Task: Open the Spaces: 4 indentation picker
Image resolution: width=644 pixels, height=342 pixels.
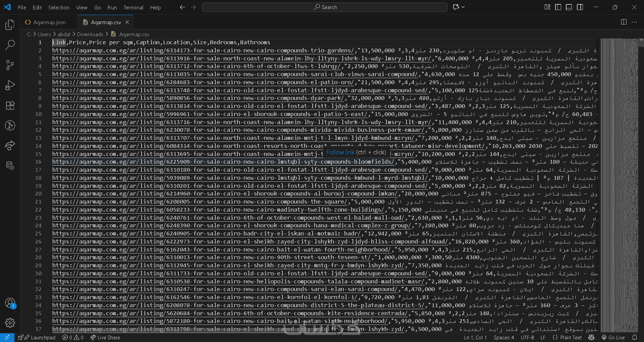Action: (503, 338)
